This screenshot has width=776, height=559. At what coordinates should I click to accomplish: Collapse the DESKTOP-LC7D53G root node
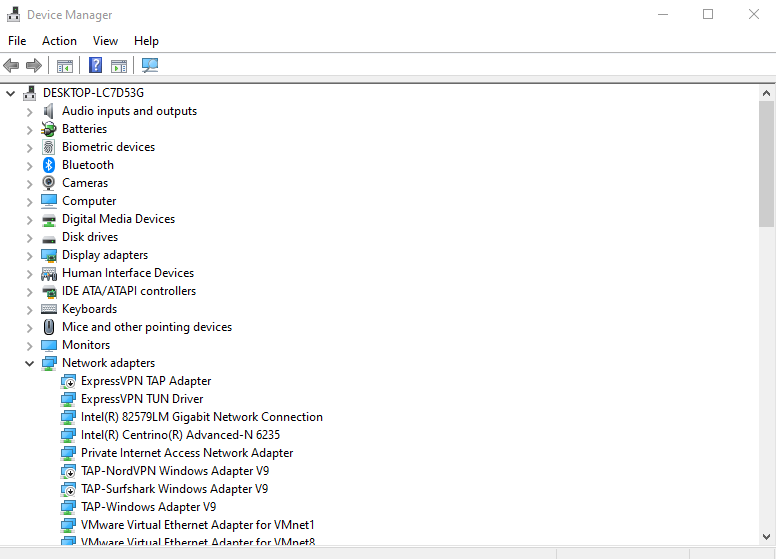(x=10, y=93)
